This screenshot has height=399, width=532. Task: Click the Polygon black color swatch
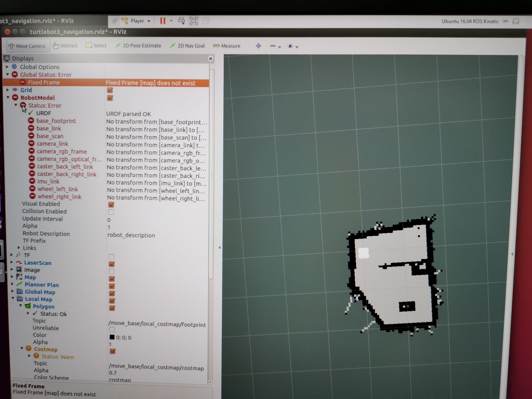tap(112, 337)
